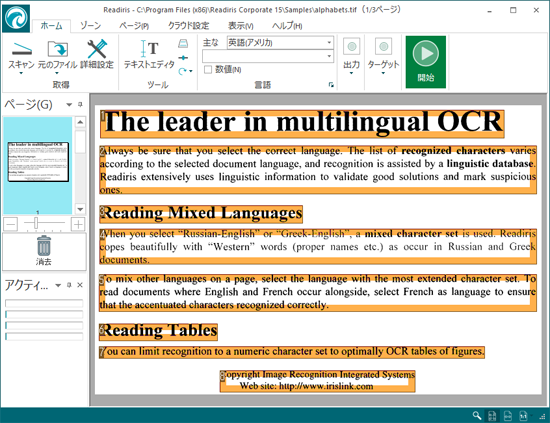Start recognition with the green 開始 button
This screenshot has height=423, width=550.
(426, 62)
